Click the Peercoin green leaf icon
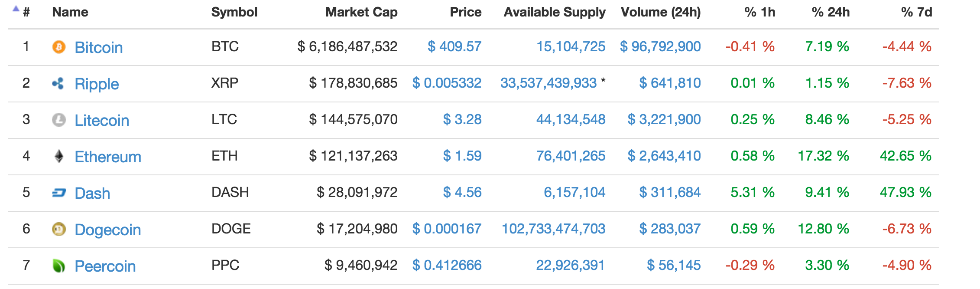Viewport: 980px width, 289px height. point(59,266)
